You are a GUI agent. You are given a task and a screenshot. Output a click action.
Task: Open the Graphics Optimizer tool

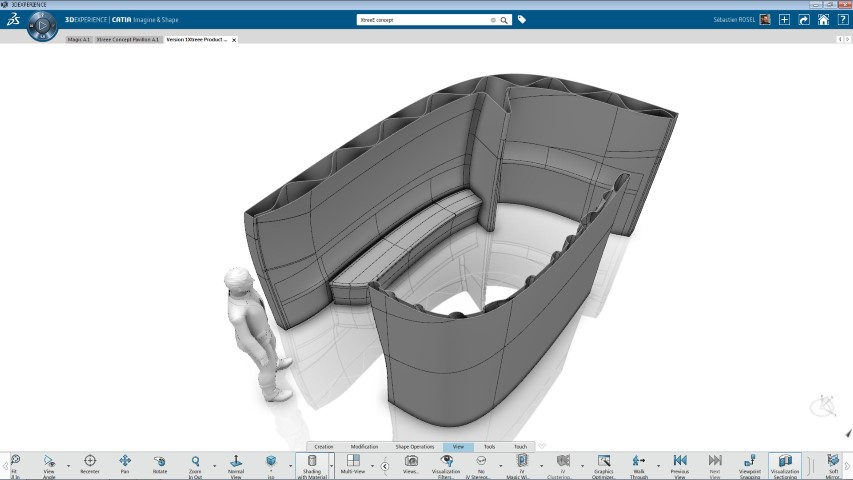click(604, 461)
